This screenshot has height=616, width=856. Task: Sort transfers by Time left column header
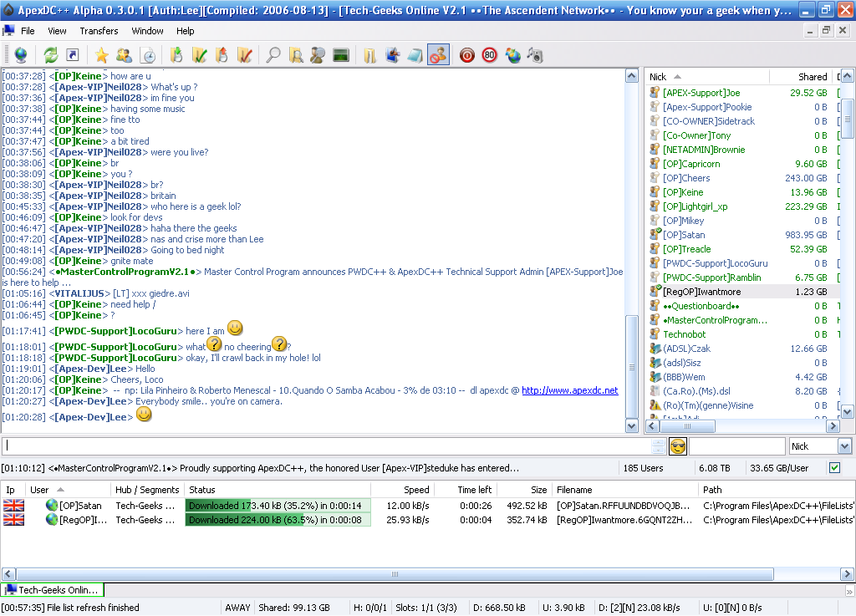pyautogui.click(x=465, y=490)
